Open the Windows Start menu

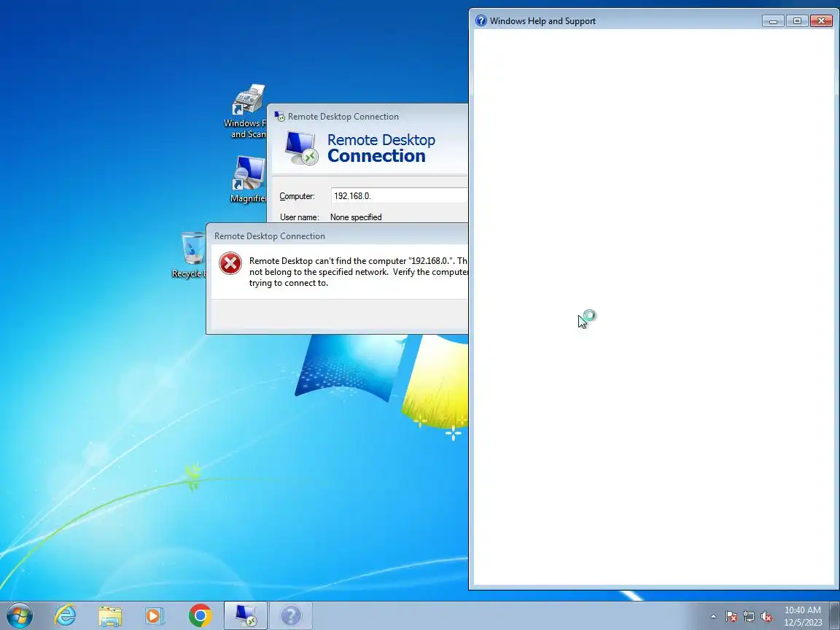pos(19,615)
